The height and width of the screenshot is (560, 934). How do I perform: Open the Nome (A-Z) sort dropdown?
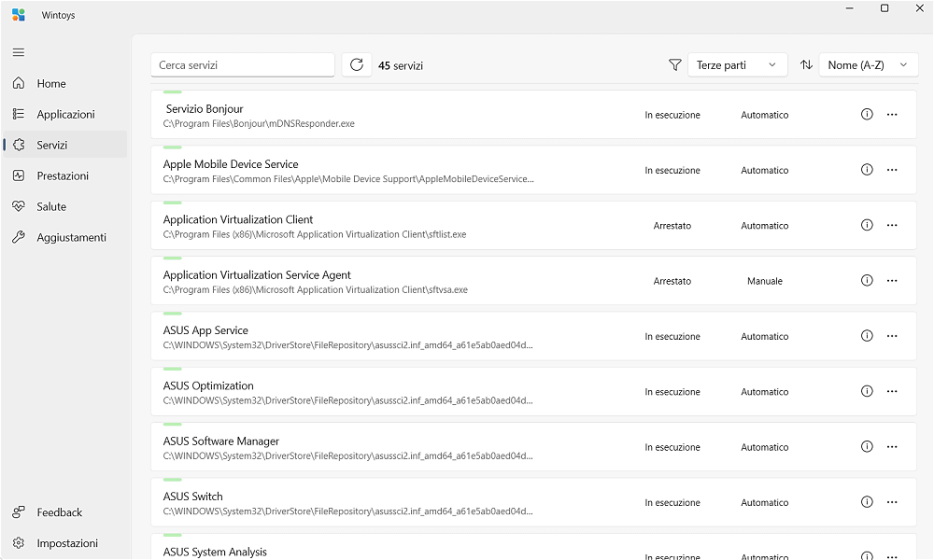tap(868, 65)
